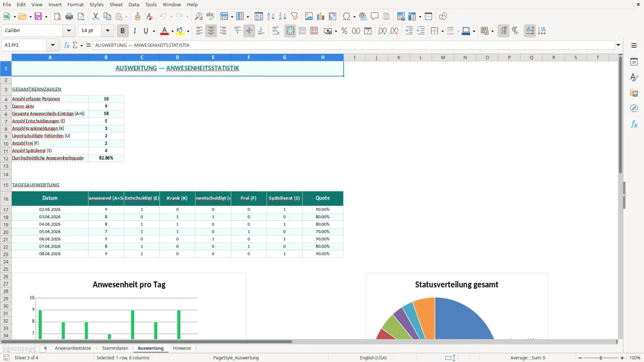Click English (USA) language in status bar
The image size is (644, 362).
click(373, 358)
